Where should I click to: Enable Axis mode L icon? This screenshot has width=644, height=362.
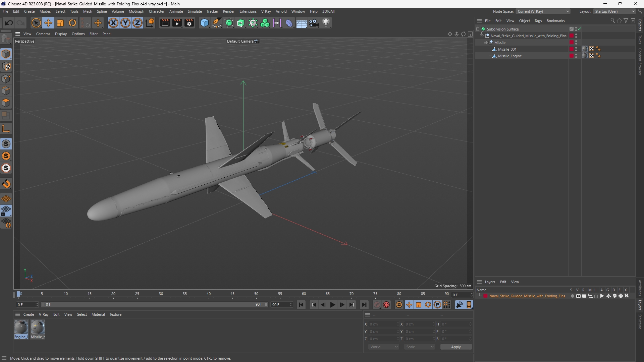pos(6,128)
